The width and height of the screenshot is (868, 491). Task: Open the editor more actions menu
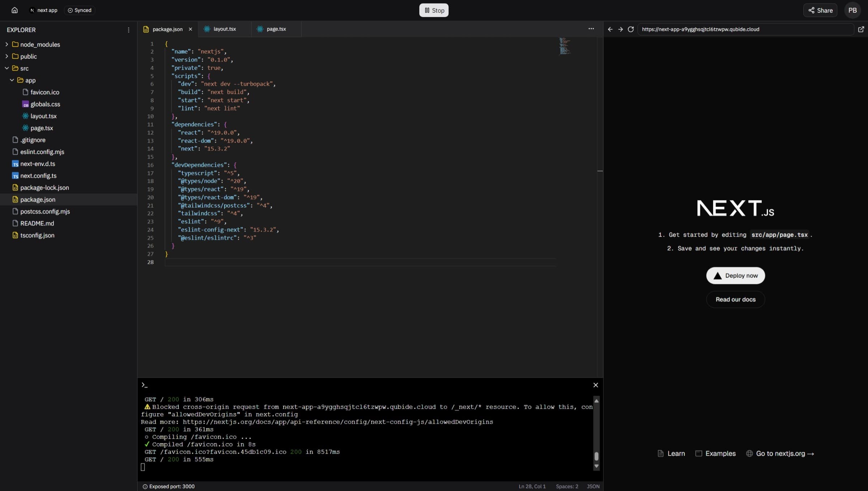click(x=591, y=29)
